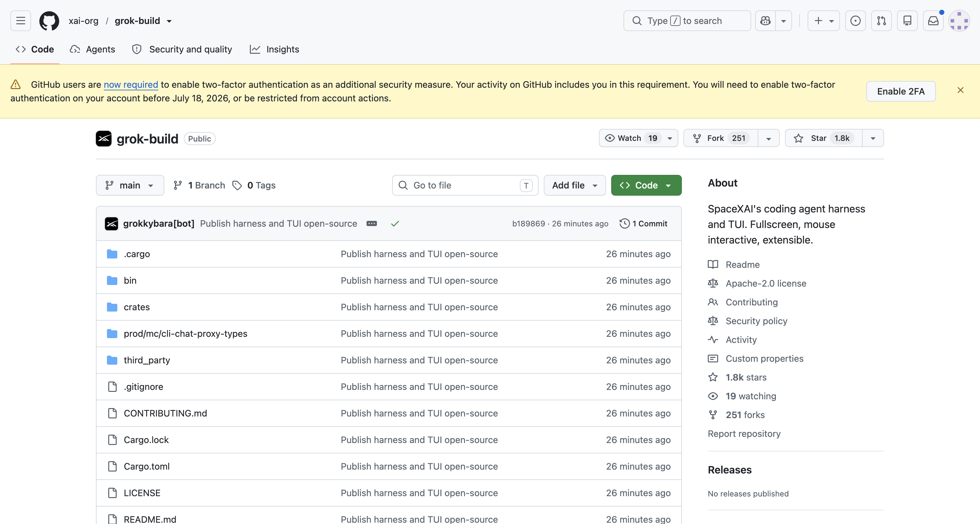The height and width of the screenshot is (524, 980).
Task: View the 1.8k stars link
Action: coord(737,377)
